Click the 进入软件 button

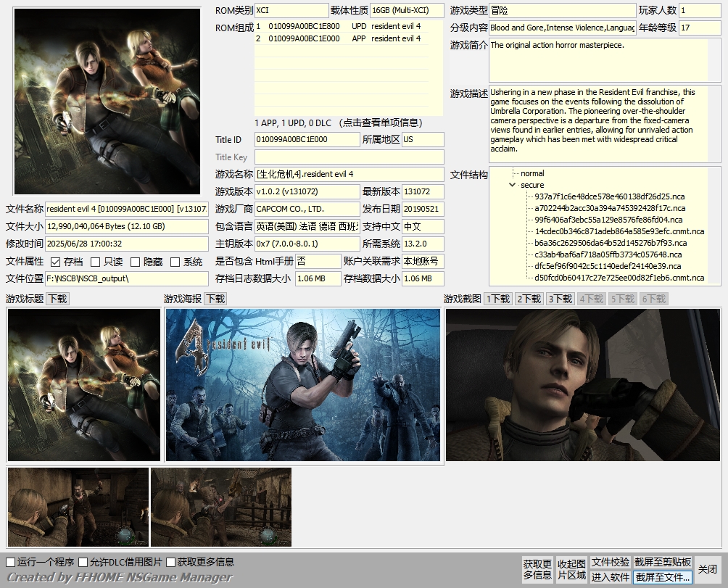pyautogui.click(x=611, y=577)
